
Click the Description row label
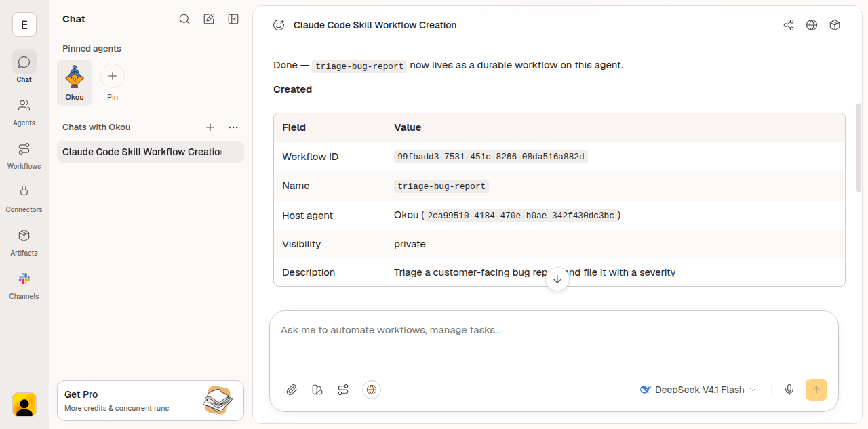(309, 272)
